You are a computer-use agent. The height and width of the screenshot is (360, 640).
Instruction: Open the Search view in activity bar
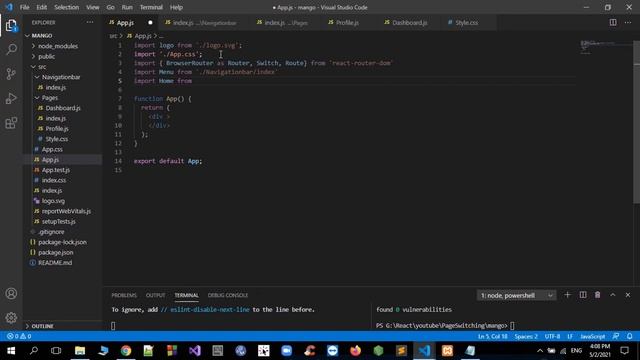[11, 49]
